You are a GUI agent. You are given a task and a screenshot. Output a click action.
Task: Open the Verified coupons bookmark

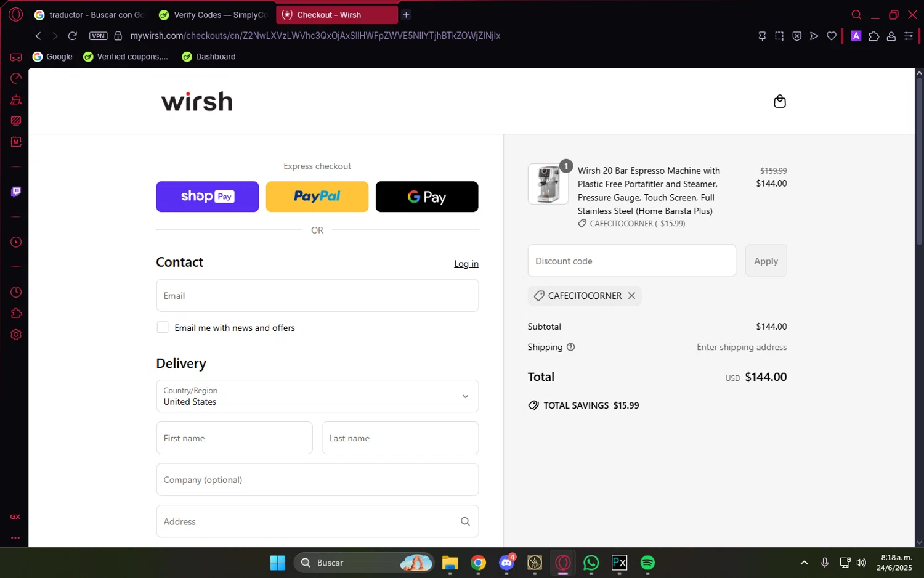(126, 57)
